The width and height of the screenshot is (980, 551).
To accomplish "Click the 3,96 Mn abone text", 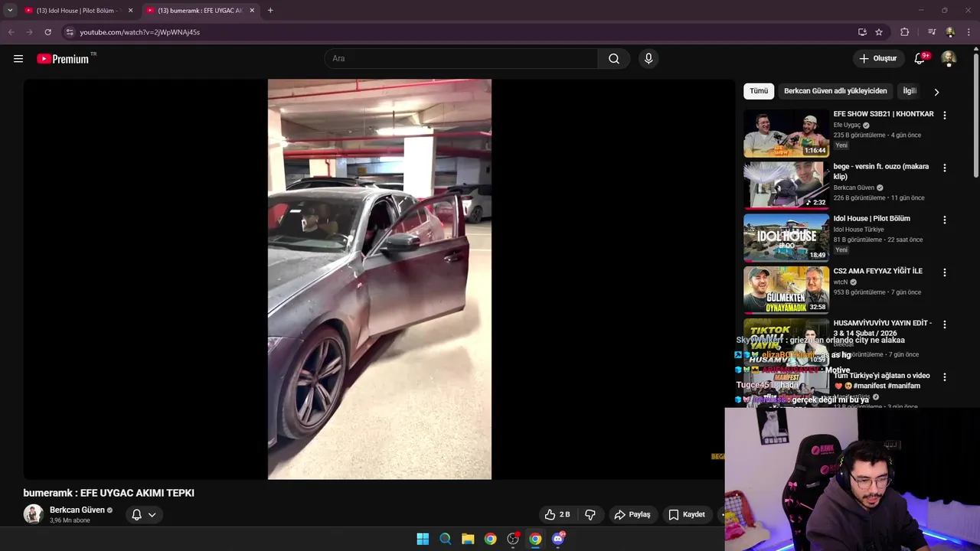I will pos(70,520).
